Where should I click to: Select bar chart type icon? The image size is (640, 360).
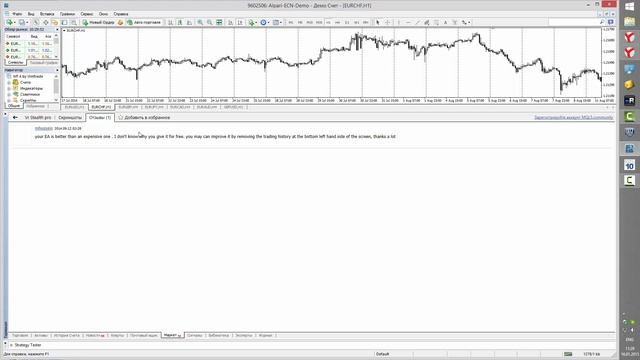click(x=170, y=22)
